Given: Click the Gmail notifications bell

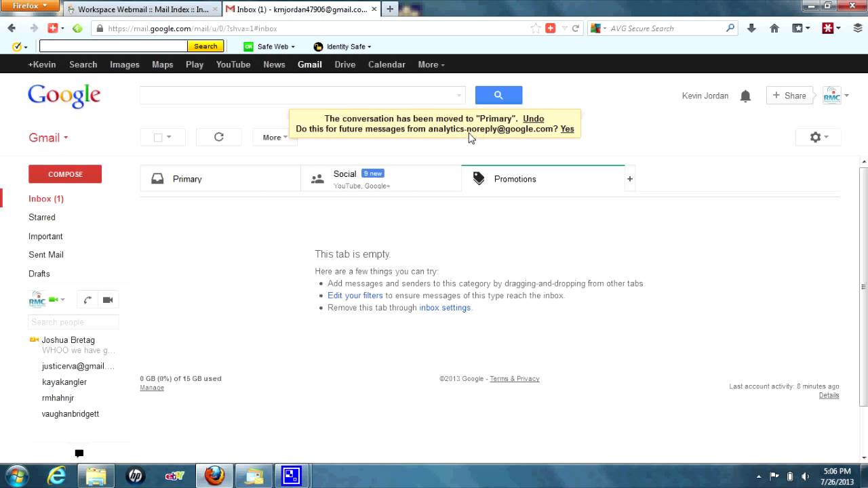Looking at the screenshot, I should point(745,96).
